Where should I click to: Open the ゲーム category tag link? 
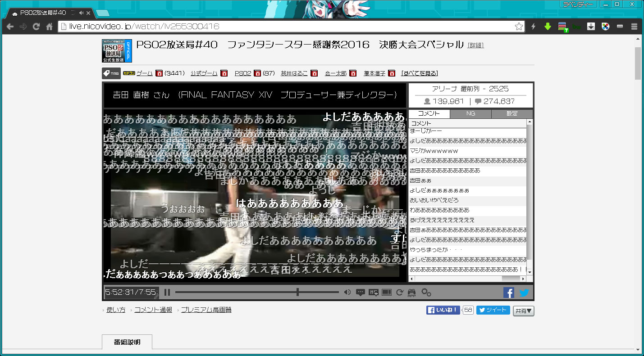click(x=144, y=73)
